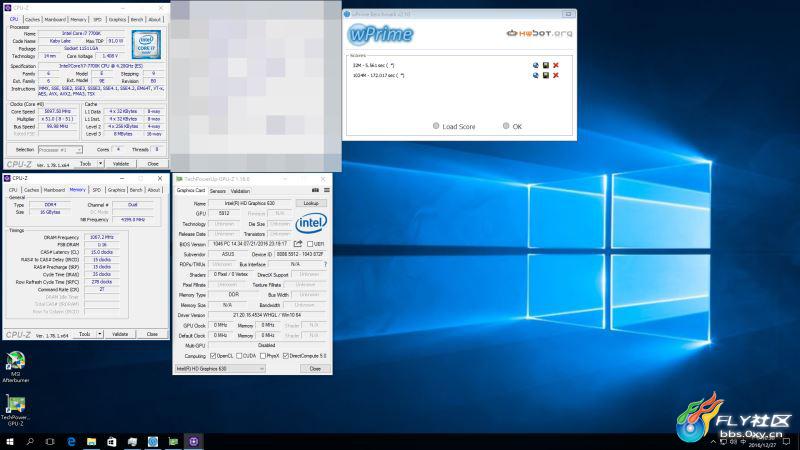
Task: Open MSI Afterburner desktop shortcut
Action: tap(15, 367)
